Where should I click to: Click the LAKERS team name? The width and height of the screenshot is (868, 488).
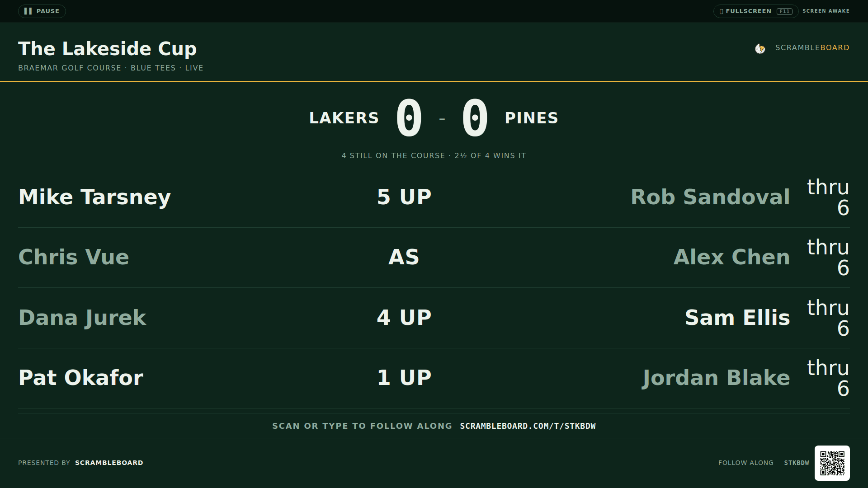(x=344, y=118)
